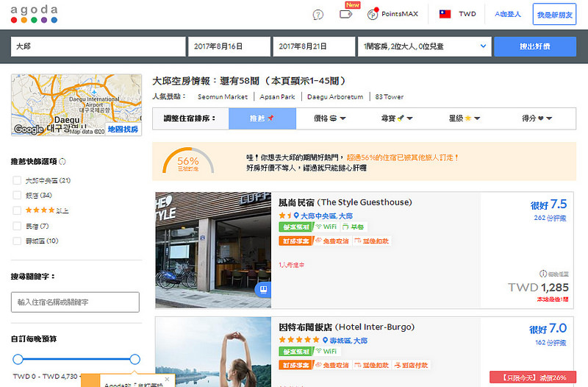Click the Agoda logo

pyautogui.click(x=34, y=14)
